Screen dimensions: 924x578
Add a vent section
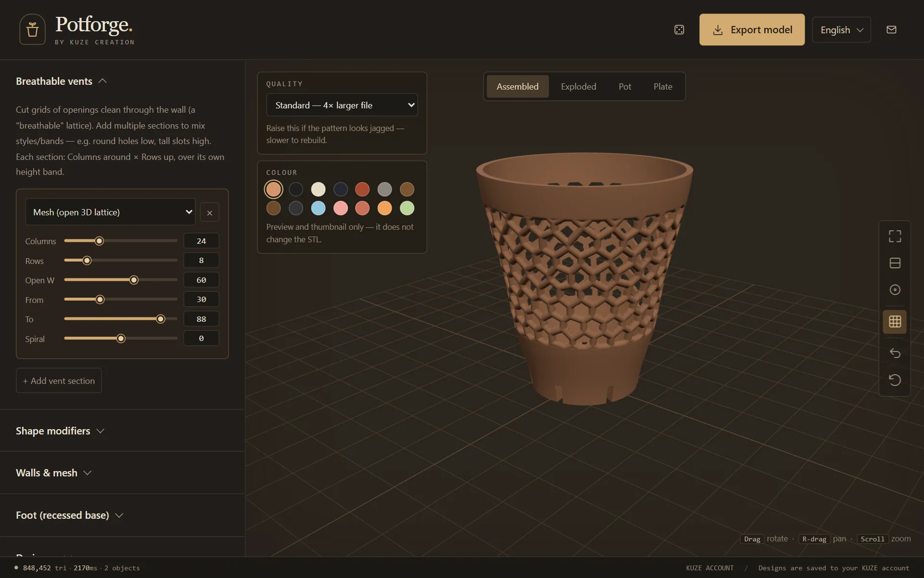59,381
